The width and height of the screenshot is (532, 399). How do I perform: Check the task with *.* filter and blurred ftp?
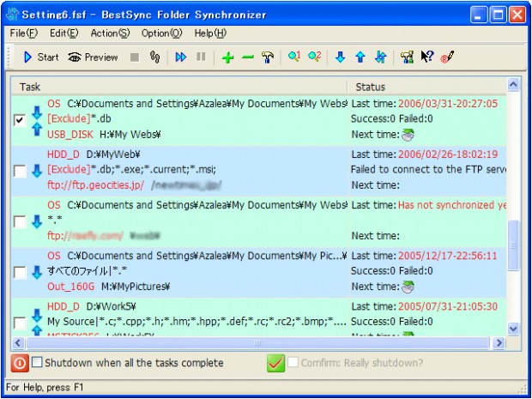click(20, 222)
